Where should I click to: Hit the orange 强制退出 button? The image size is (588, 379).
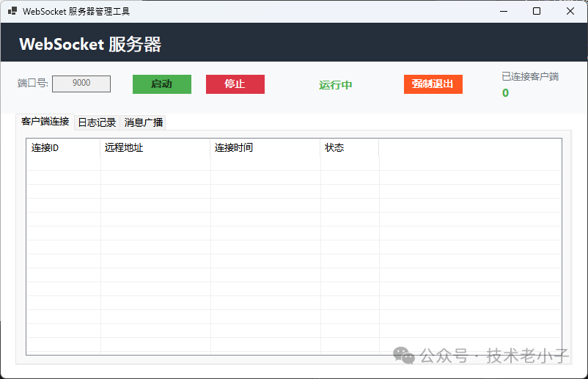click(x=433, y=84)
